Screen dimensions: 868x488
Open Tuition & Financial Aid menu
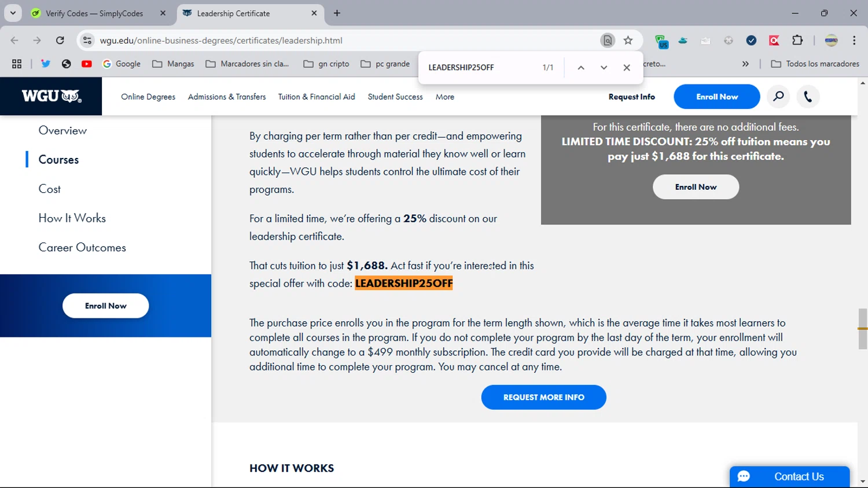317,97
